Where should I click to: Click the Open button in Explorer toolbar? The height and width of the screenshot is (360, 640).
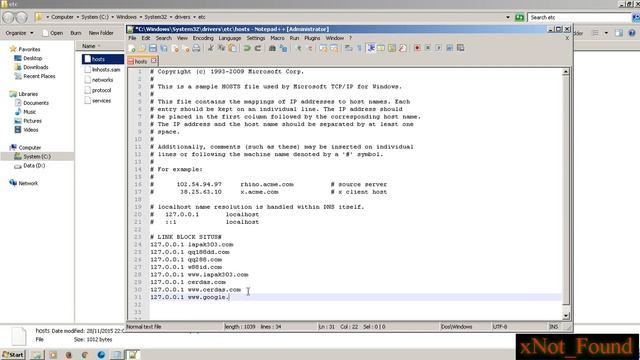click(53, 33)
